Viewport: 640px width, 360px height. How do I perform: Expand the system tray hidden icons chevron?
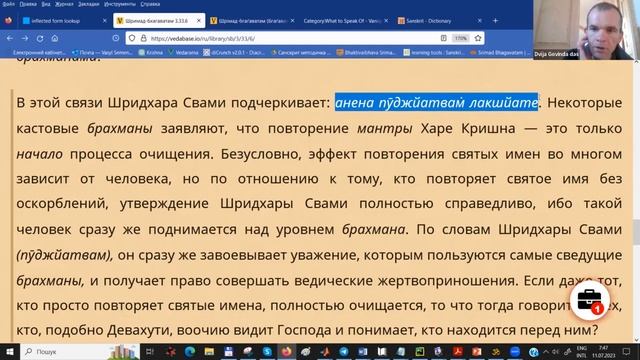546,351
